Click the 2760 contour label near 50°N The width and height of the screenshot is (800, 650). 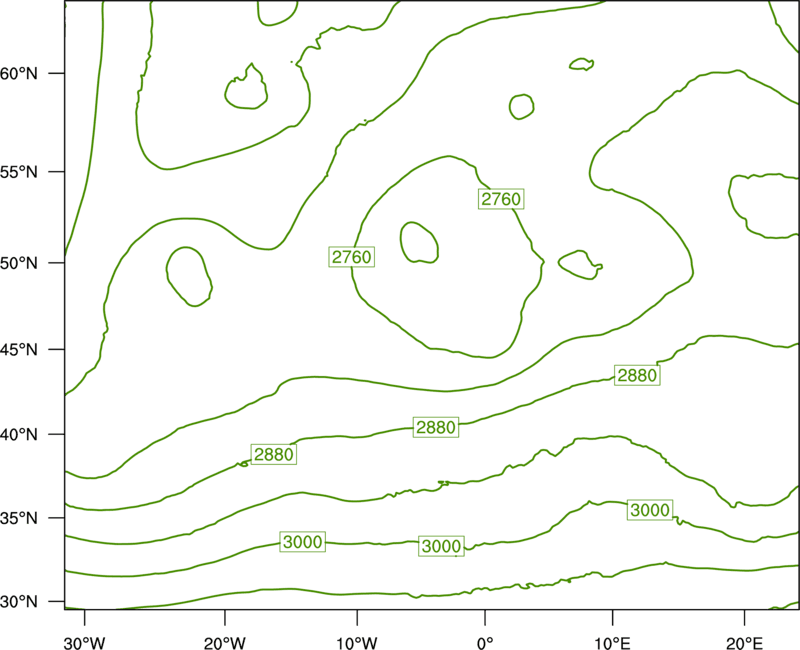point(352,257)
